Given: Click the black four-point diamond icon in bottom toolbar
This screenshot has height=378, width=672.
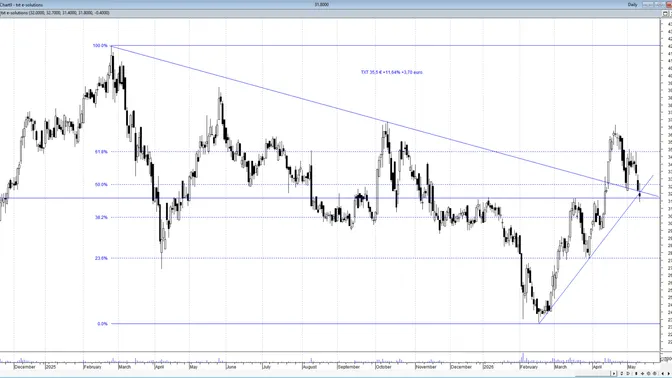Looking at the screenshot, I should pyautogui.click(x=642, y=374).
